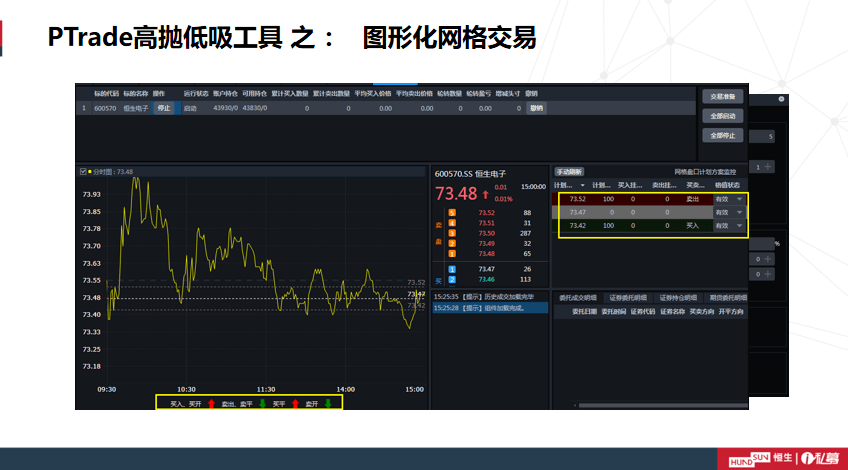Click the 手动刷新 refresh button
This screenshot has height=470, width=848.
point(569,172)
